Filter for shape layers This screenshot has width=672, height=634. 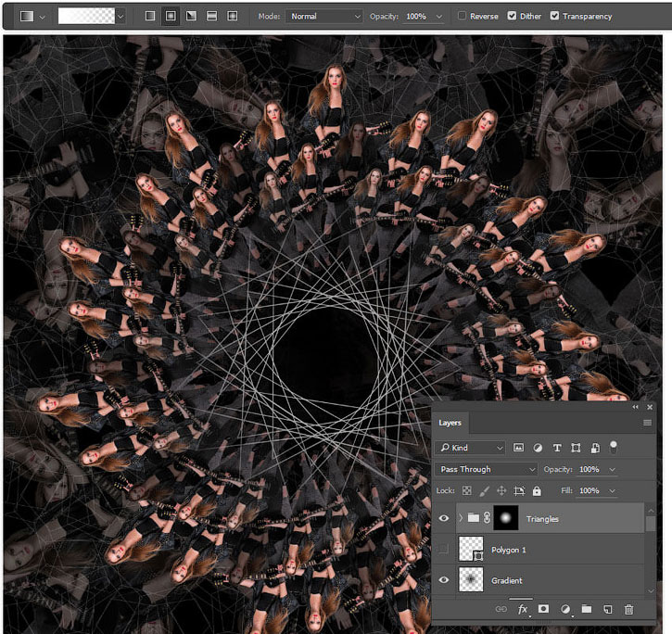point(576,448)
